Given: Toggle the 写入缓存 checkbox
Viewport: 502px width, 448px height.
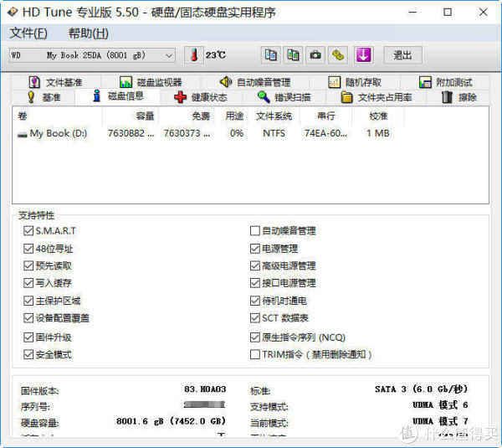Looking at the screenshot, I should pyautogui.click(x=28, y=283).
